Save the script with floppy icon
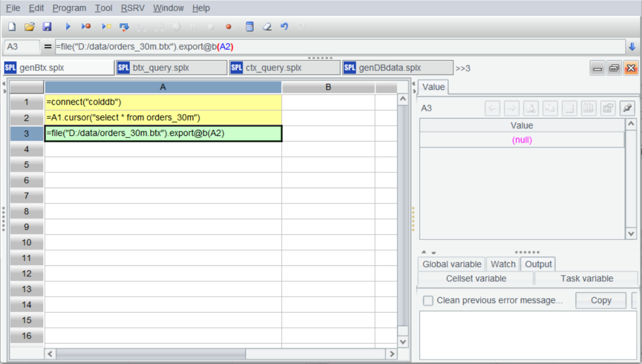 pos(47,27)
